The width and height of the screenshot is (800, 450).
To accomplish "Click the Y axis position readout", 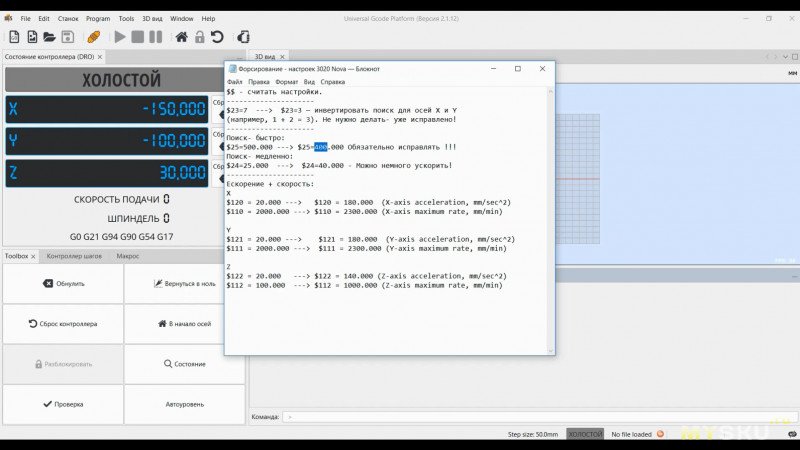I will [x=107, y=141].
